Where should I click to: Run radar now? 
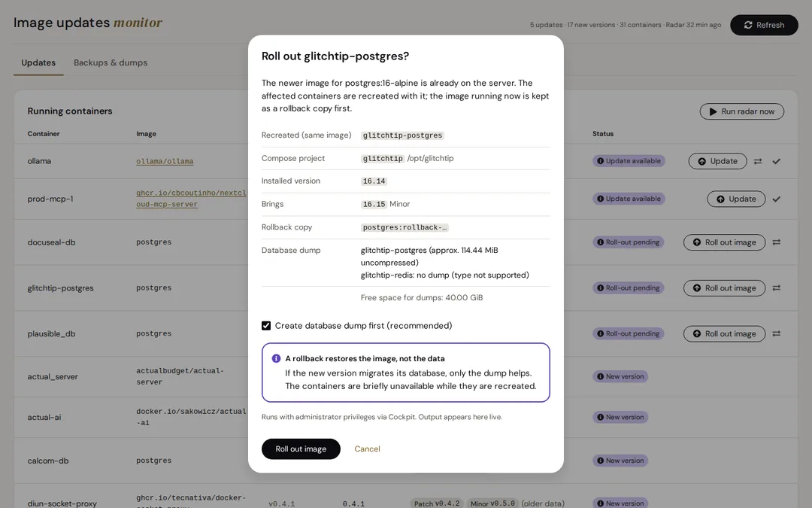tap(741, 111)
